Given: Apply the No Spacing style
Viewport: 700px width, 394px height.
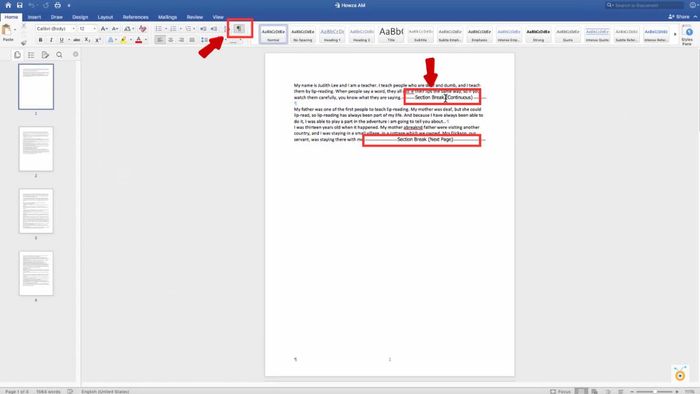Looking at the screenshot, I should pyautogui.click(x=303, y=34).
